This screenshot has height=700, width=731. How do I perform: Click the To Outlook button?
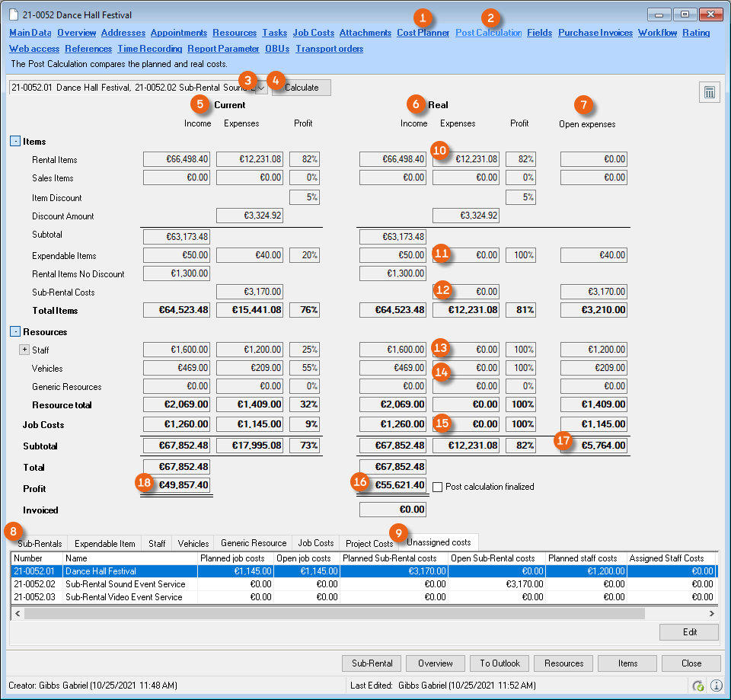[x=500, y=663]
